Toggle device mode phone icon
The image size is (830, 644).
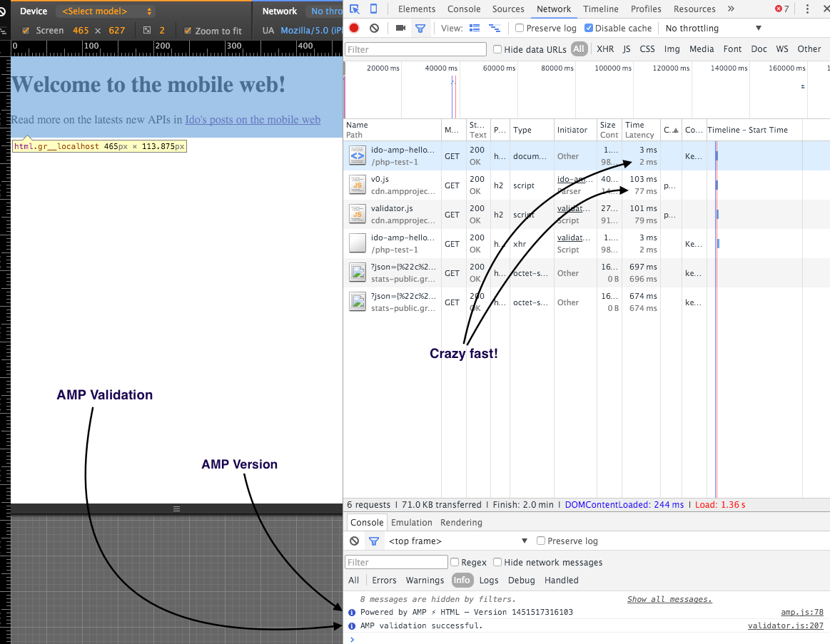tap(373, 9)
